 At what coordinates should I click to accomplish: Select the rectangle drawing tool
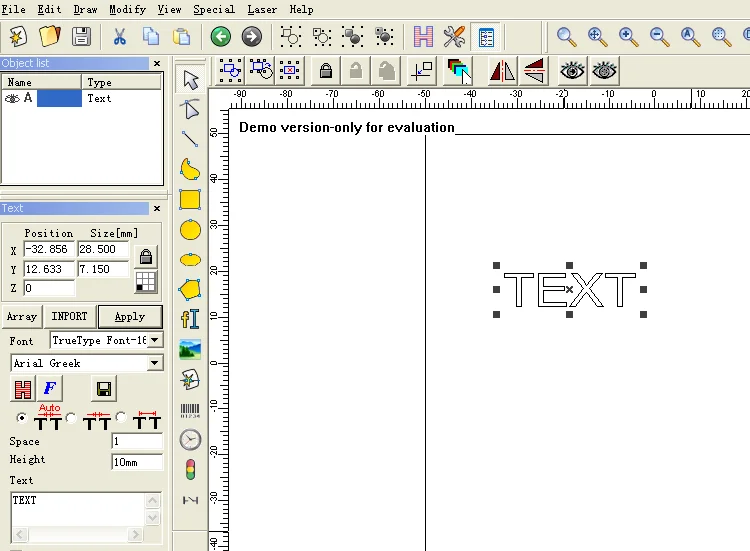point(190,200)
